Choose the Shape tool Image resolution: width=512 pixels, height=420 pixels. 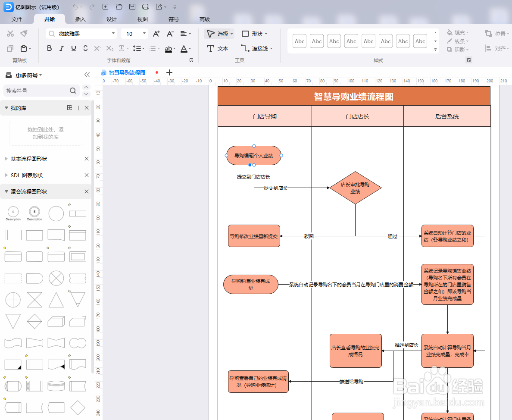pyautogui.click(x=254, y=34)
